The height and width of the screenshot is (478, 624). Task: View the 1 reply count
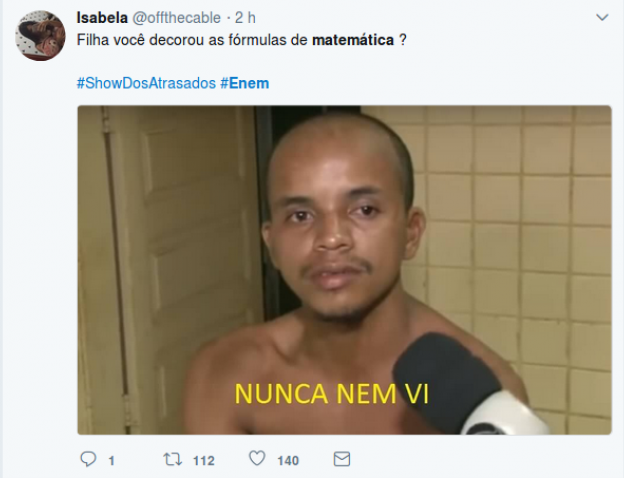click(x=112, y=460)
